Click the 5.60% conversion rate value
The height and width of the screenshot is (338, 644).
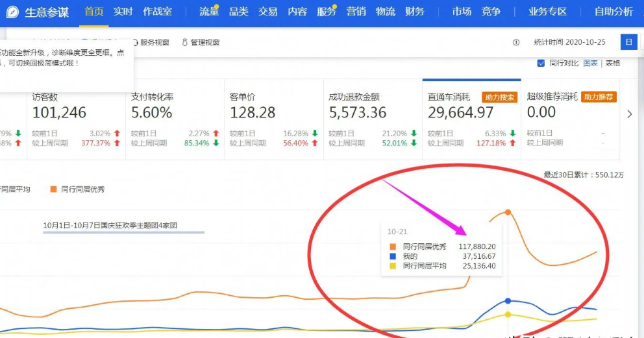tap(151, 112)
